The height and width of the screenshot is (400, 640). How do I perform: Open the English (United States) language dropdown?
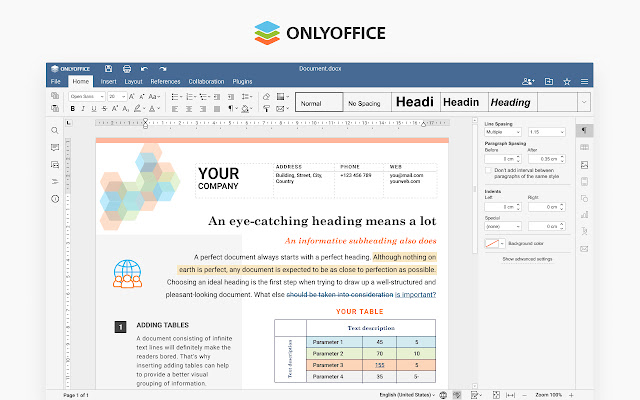coord(407,395)
